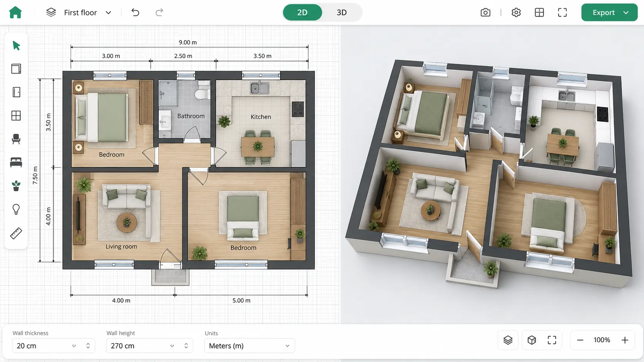The width and height of the screenshot is (644, 362).
Task: Switch to 2D view
Action: point(302,12)
